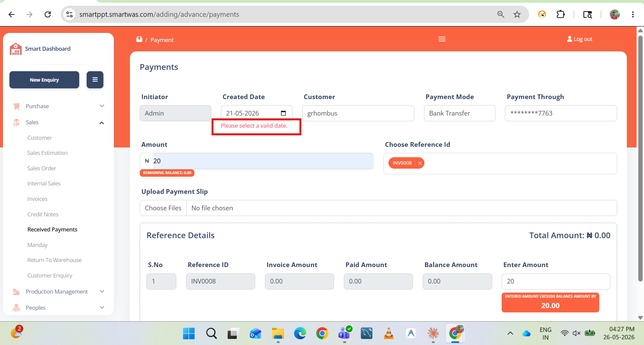Go back to the previous page
Screen dimensions: 644x345
tap(11, 14)
